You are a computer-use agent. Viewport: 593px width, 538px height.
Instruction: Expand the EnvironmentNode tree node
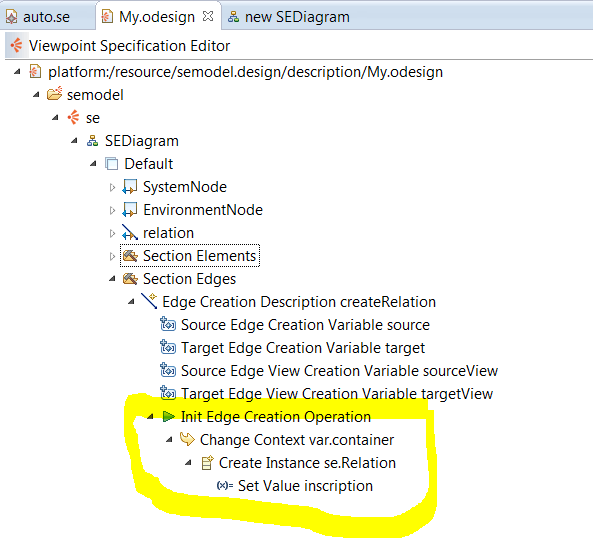(112, 210)
